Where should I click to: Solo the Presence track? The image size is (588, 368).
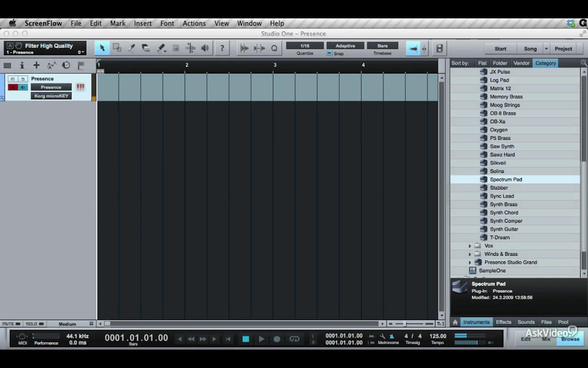pos(23,79)
